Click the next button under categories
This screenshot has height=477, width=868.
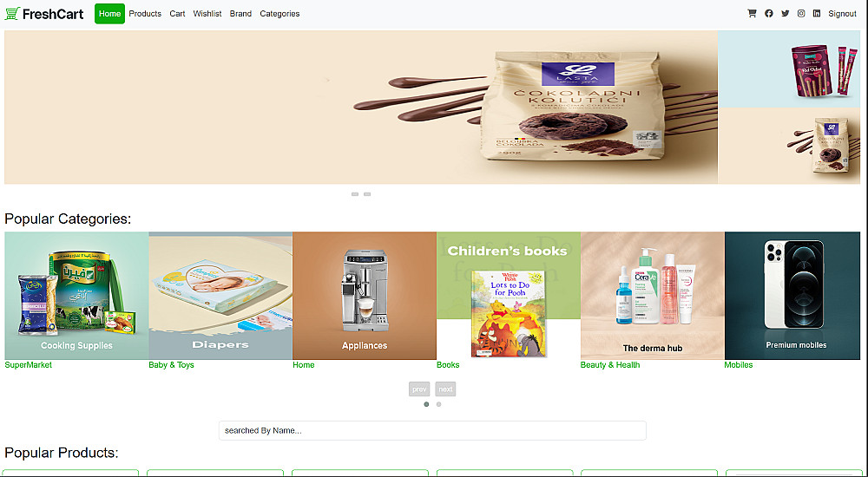pyautogui.click(x=445, y=389)
